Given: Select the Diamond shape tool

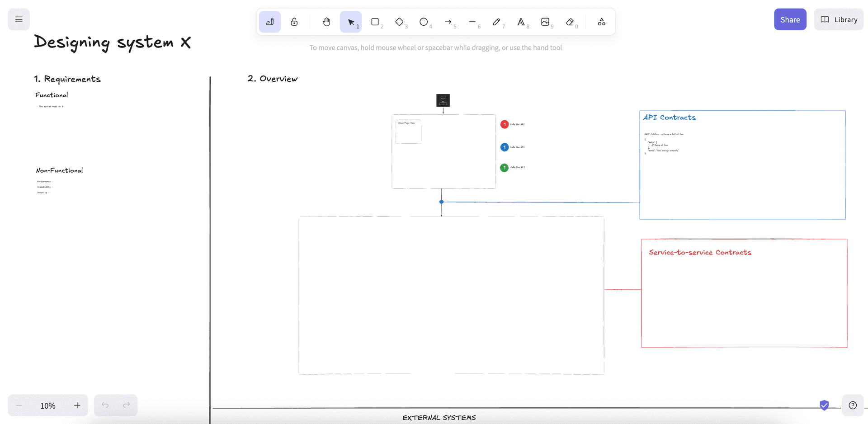Looking at the screenshot, I should click(400, 22).
